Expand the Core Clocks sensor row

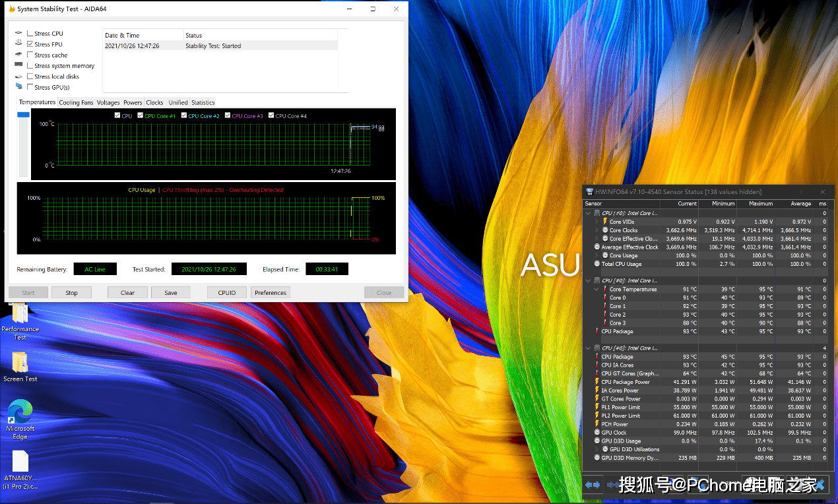pos(597,230)
